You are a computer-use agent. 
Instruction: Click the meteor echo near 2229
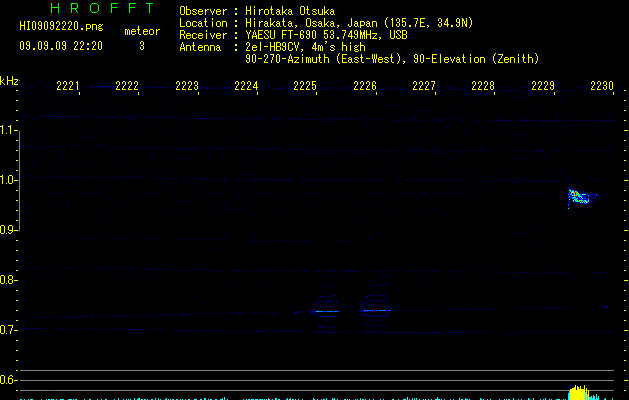pyautogui.click(x=582, y=197)
